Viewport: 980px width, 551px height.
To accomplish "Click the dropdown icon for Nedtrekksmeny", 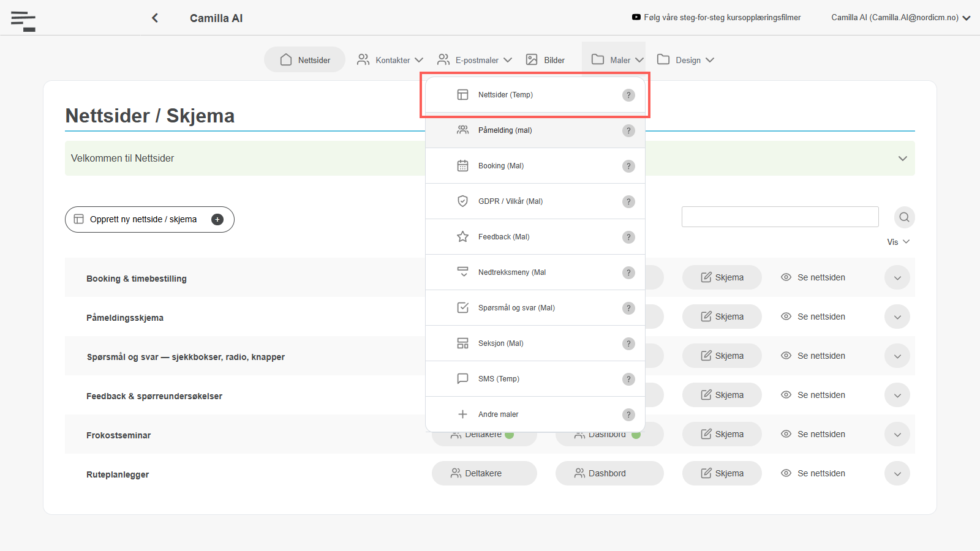I will pyautogui.click(x=462, y=272).
